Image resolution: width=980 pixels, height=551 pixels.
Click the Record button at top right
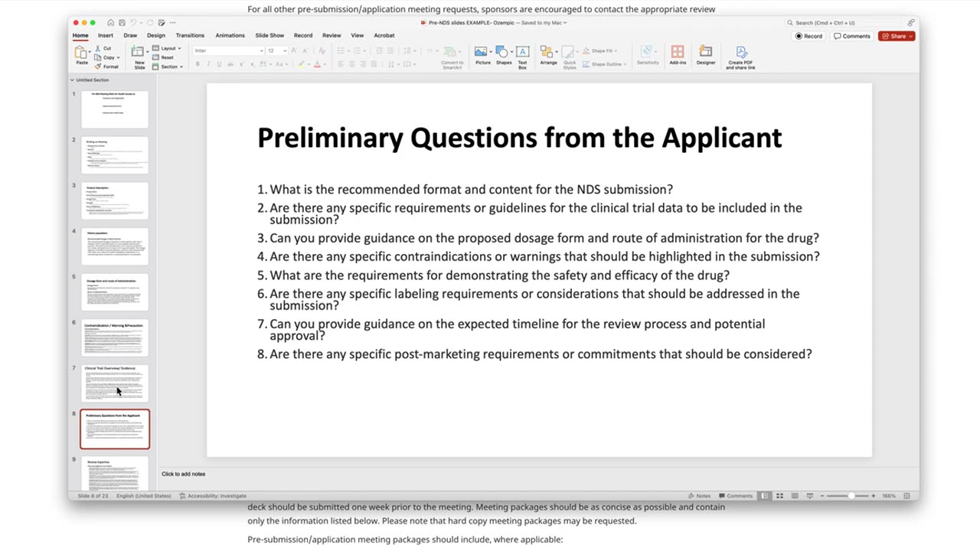[x=808, y=36]
